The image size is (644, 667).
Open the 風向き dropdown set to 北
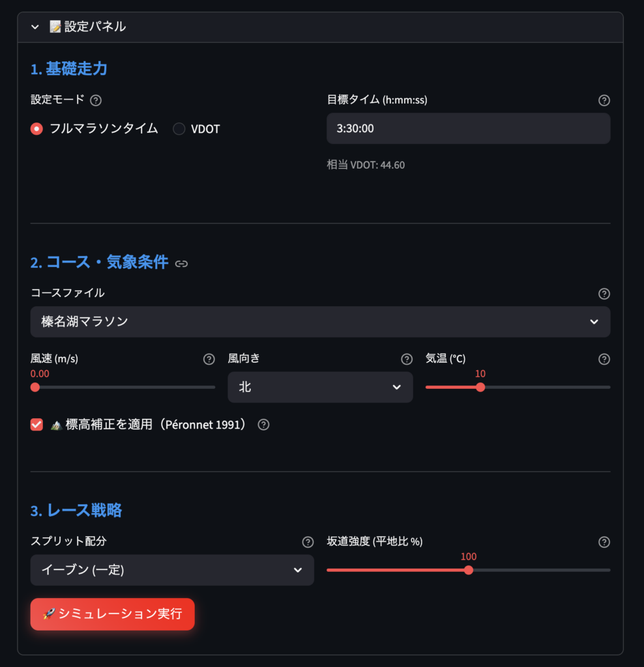pos(320,387)
